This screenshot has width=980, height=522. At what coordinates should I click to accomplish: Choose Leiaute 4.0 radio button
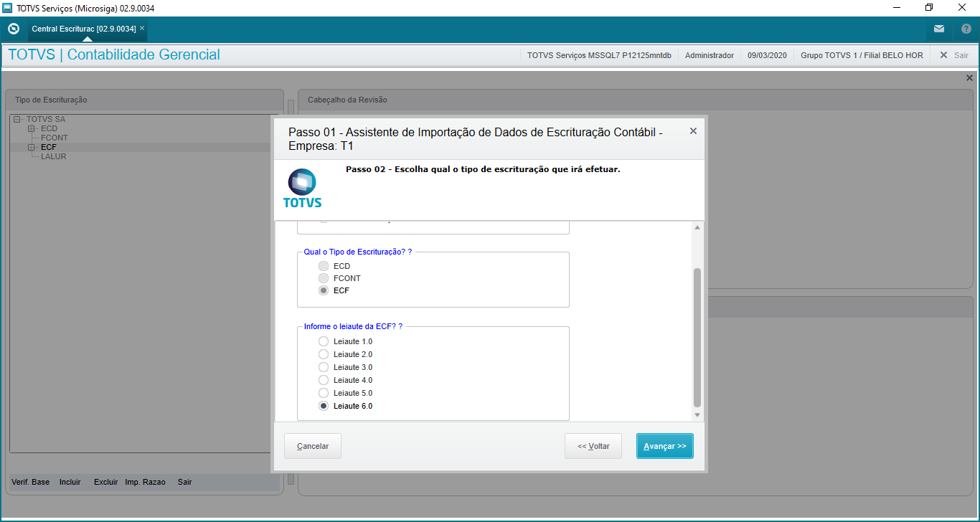[x=324, y=380]
